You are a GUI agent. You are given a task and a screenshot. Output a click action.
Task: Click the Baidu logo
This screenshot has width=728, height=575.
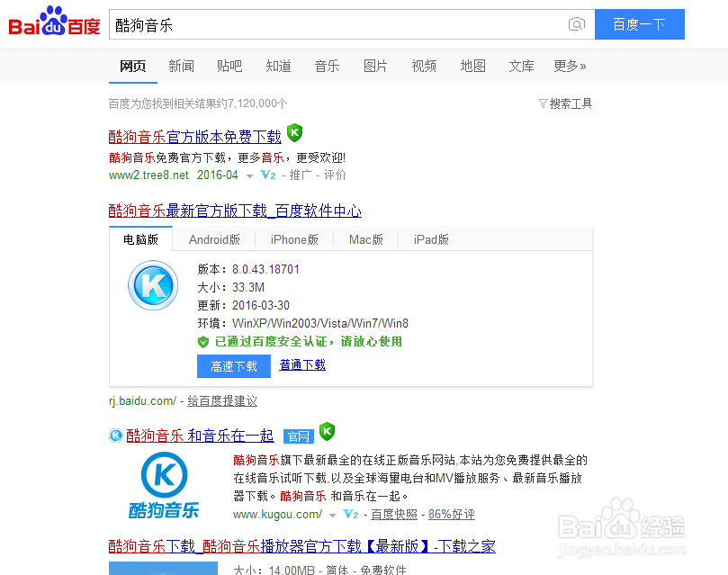coord(54,22)
